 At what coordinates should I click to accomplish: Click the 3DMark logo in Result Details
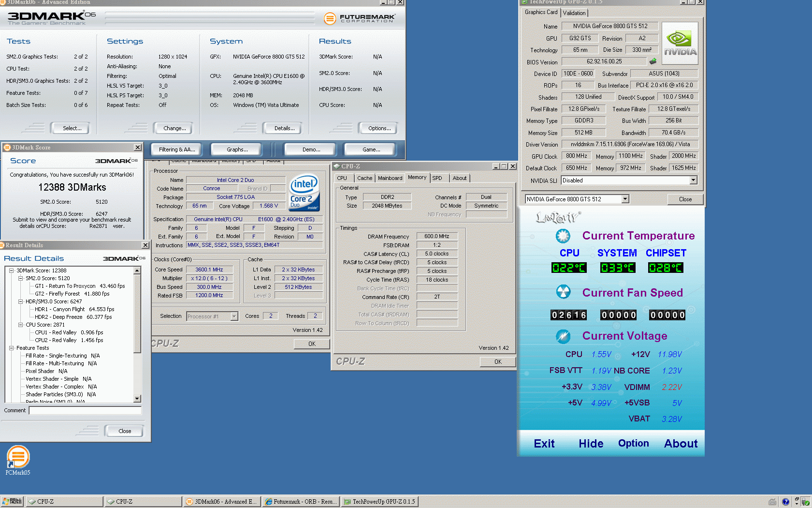[x=124, y=258]
